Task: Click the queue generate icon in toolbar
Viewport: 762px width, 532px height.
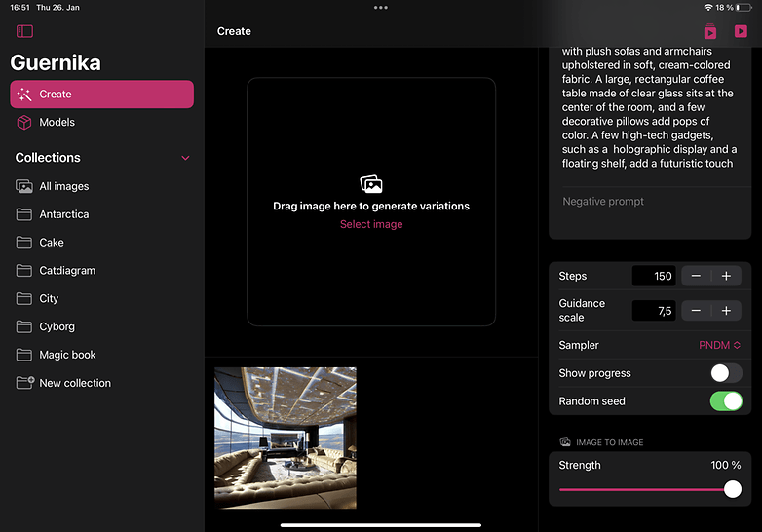Action: point(710,31)
